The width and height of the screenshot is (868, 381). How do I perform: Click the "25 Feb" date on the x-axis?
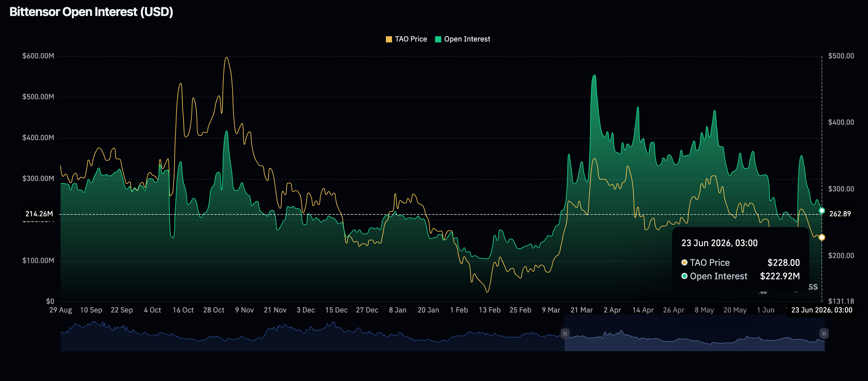(x=520, y=310)
